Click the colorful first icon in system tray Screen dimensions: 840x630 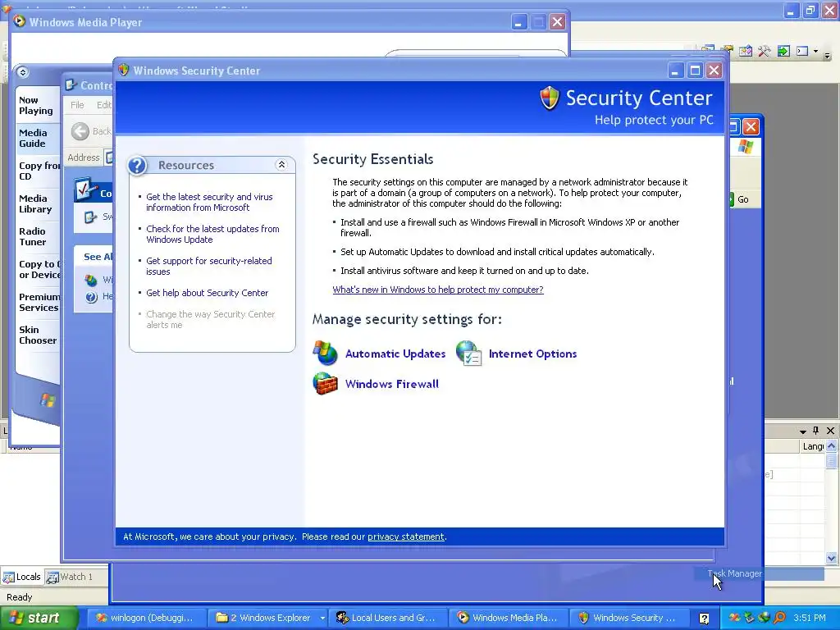[x=734, y=618]
